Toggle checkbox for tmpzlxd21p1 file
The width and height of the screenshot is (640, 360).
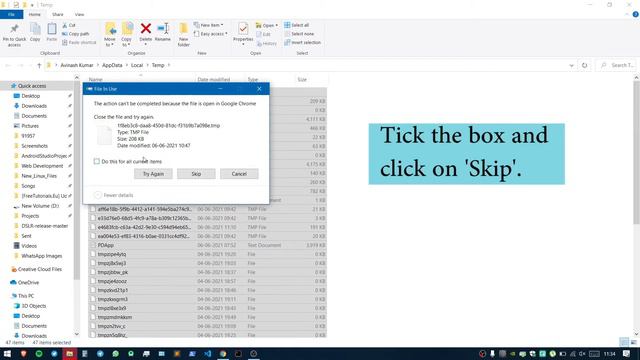click(93, 290)
